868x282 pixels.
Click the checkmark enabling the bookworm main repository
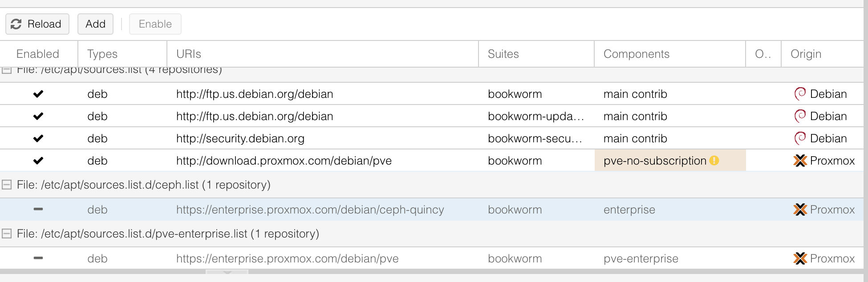tap(39, 94)
